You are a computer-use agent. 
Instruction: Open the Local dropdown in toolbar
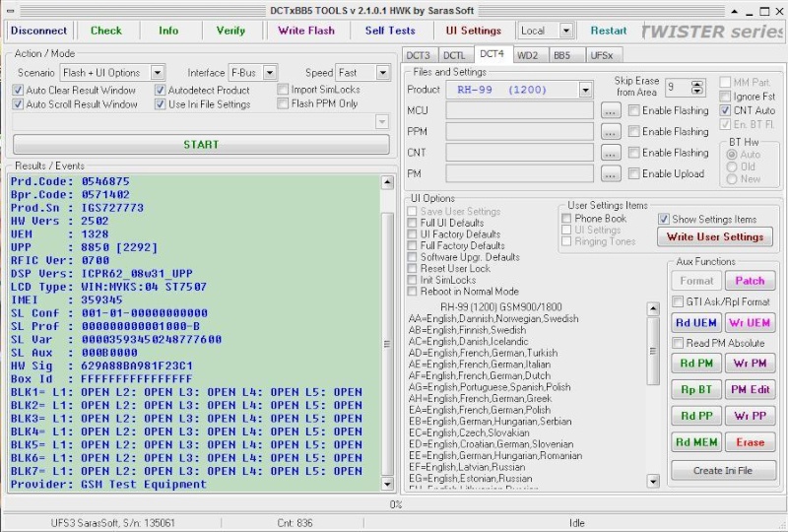pos(565,31)
